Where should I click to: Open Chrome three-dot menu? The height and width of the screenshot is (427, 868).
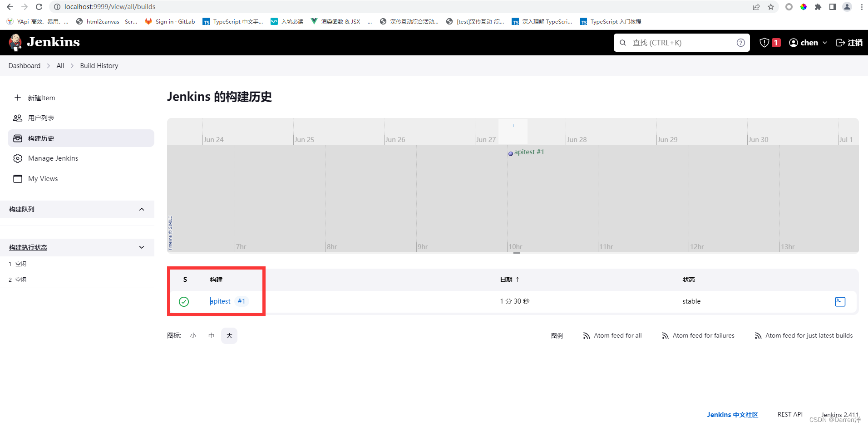(862, 7)
